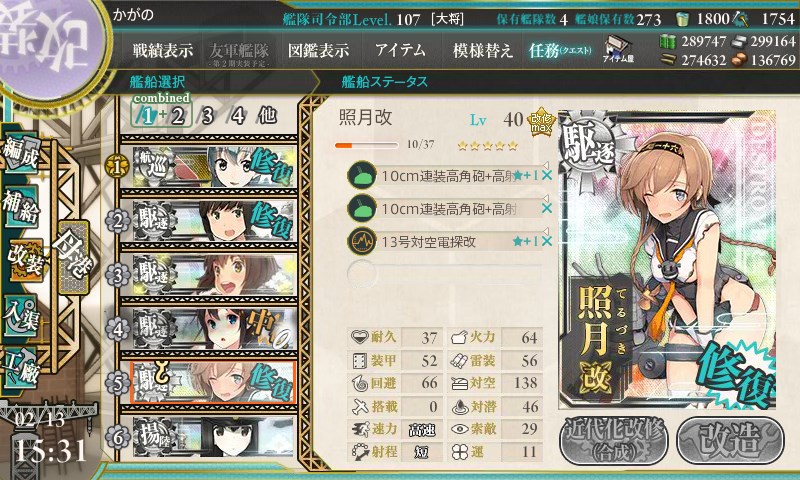Switch to fleet 4 tab

click(238, 116)
